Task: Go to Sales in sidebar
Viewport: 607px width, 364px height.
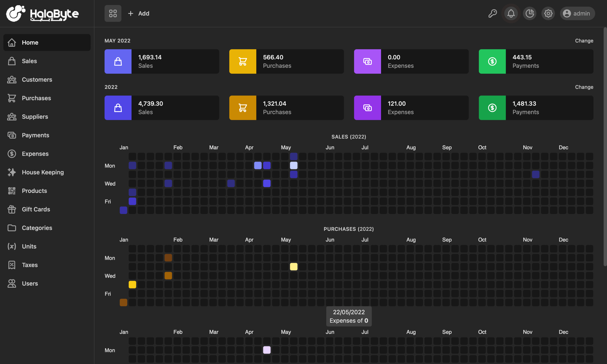Action: [x=29, y=61]
